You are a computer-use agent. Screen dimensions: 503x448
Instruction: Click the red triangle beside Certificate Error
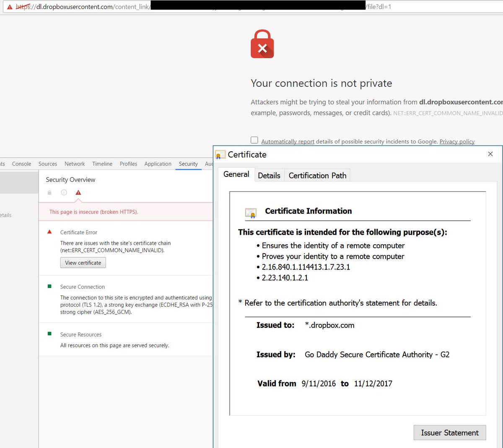49,232
